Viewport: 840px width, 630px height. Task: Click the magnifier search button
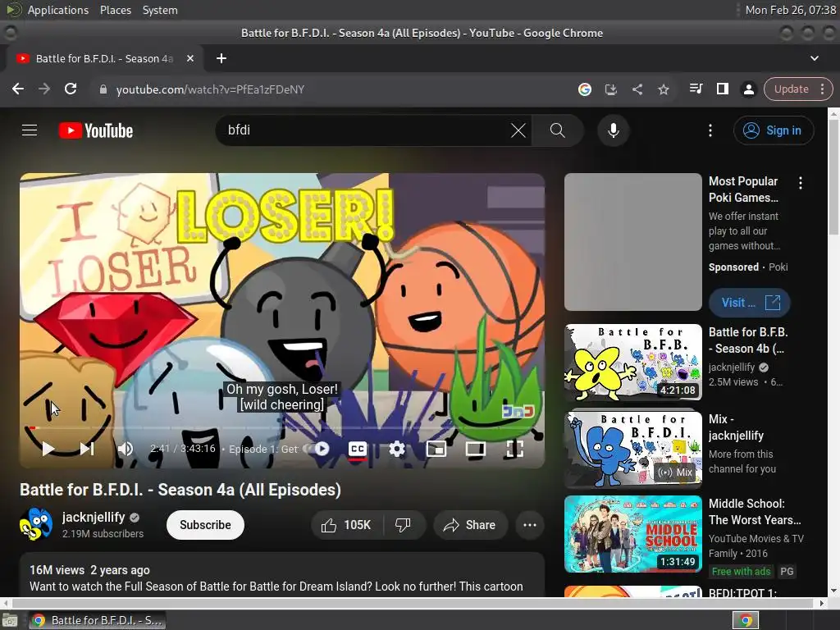pyautogui.click(x=557, y=130)
